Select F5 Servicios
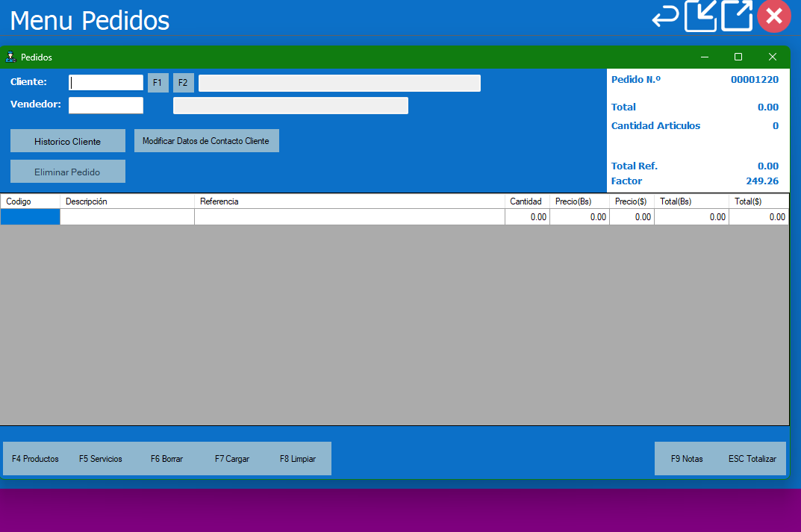 tap(101, 459)
